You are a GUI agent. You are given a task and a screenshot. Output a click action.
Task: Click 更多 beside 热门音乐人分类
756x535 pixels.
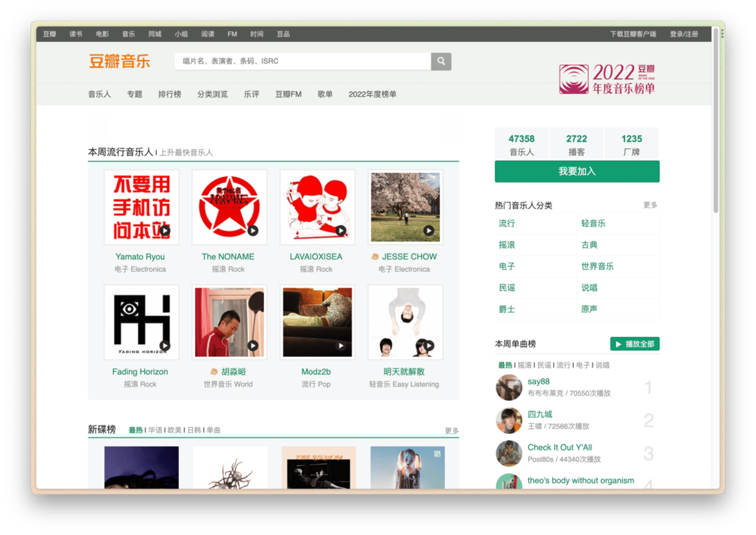coord(650,205)
